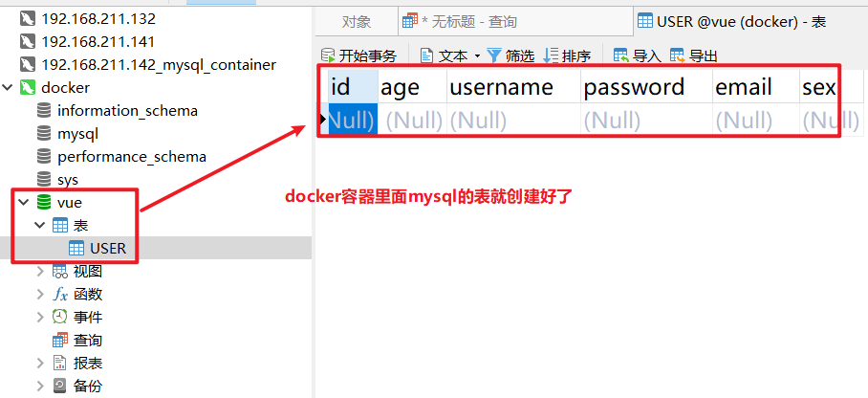Open the Text (文本) dropdown arrow

click(x=477, y=55)
